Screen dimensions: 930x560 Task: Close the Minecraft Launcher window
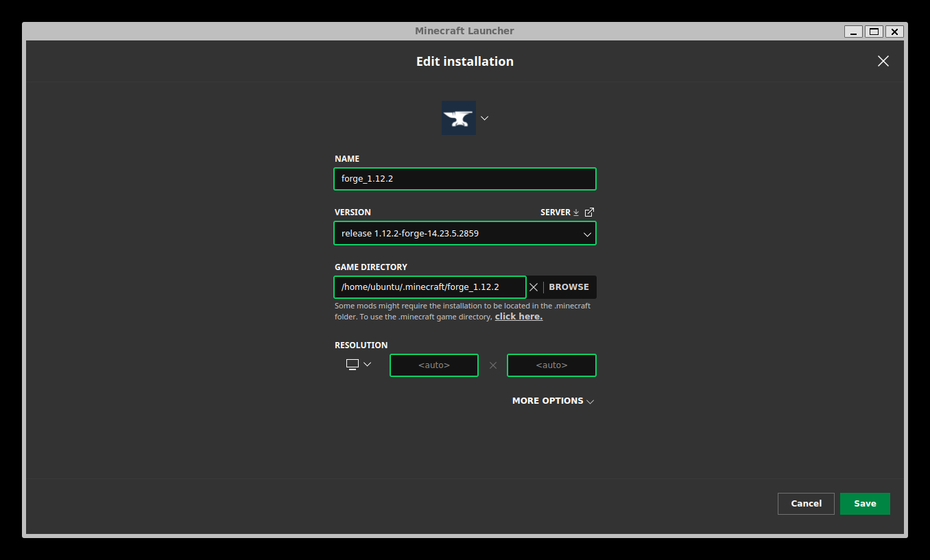894,32
